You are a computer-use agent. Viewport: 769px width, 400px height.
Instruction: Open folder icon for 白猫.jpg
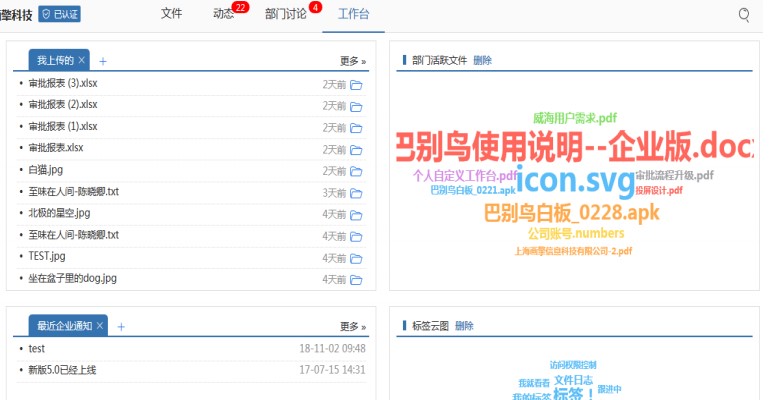click(356, 172)
